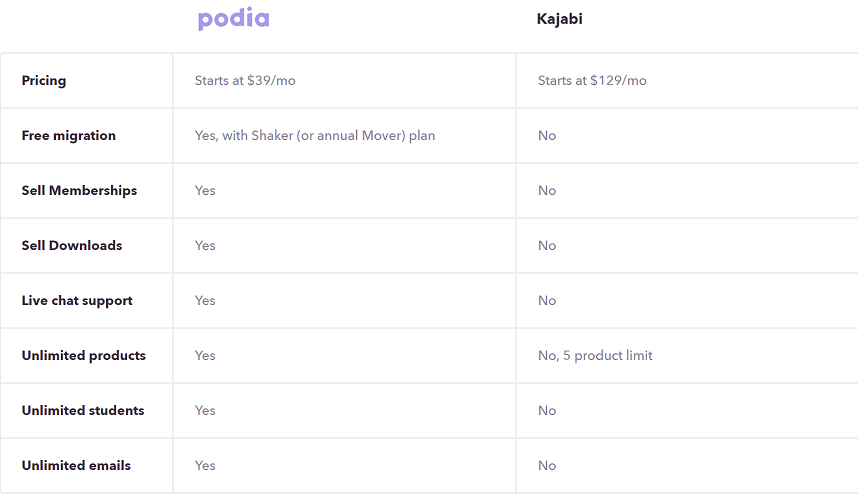Click the Sell Memberships row label

[79, 191]
